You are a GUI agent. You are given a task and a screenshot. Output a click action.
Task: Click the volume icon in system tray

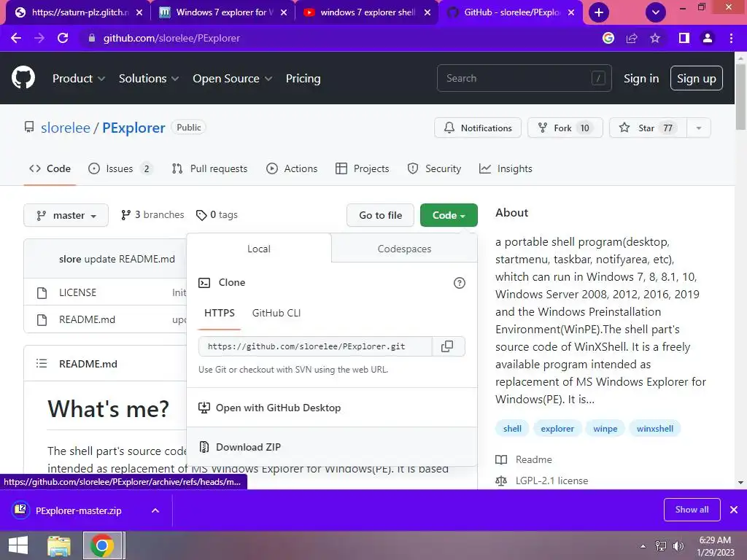678,545
